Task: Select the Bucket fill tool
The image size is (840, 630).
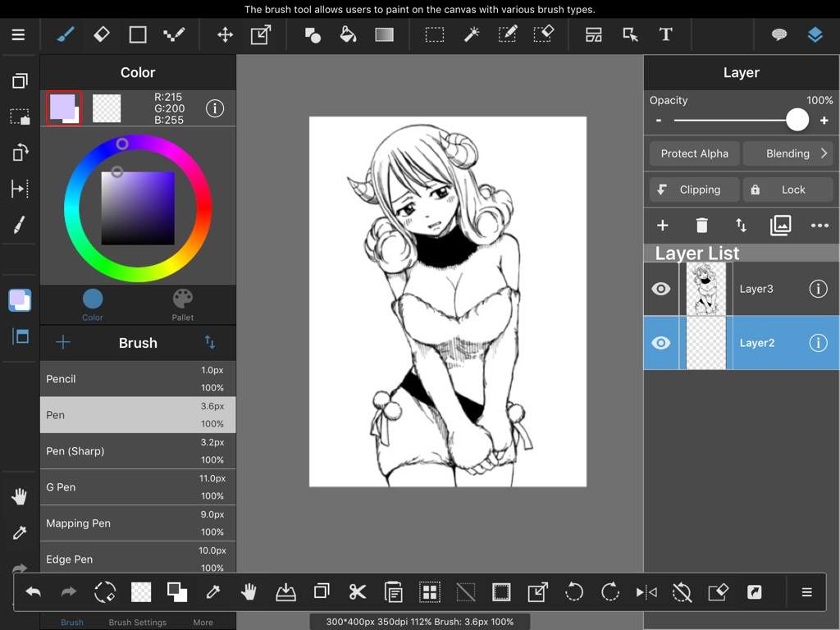Action: (348, 34)
